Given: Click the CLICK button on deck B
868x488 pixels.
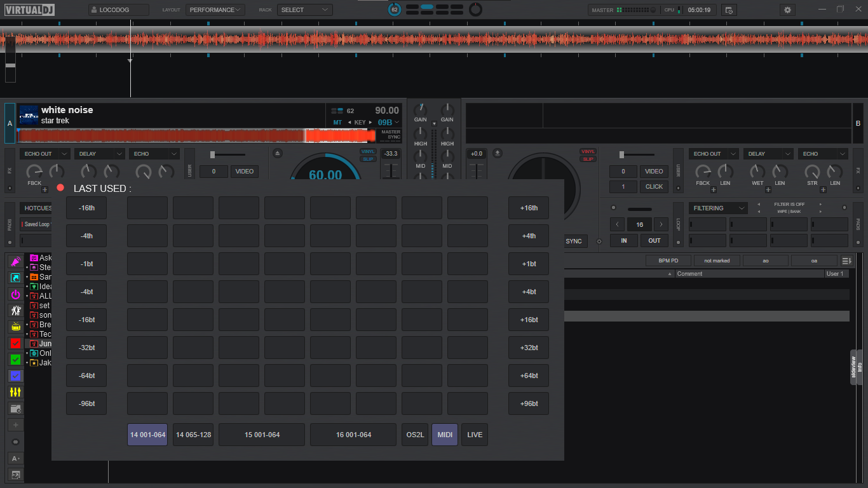Looking at the screenshot, I should click(654, 187).
